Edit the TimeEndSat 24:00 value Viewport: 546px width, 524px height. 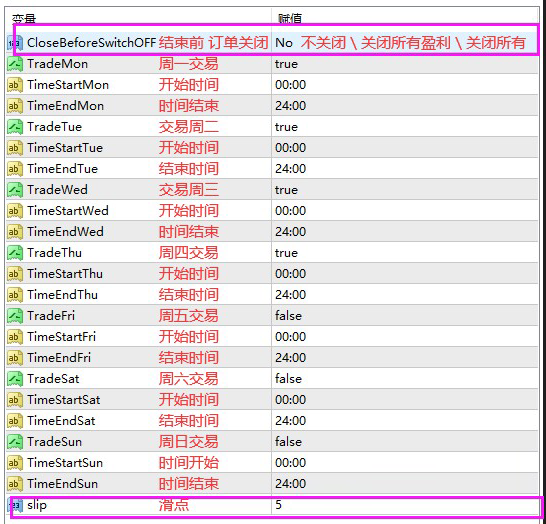pyautogui.click(x=290, y=421)
